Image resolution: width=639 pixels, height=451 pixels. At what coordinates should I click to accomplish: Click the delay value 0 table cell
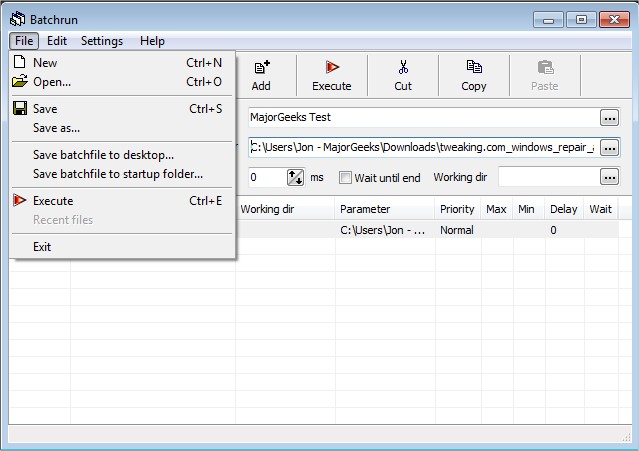[564, 230]
